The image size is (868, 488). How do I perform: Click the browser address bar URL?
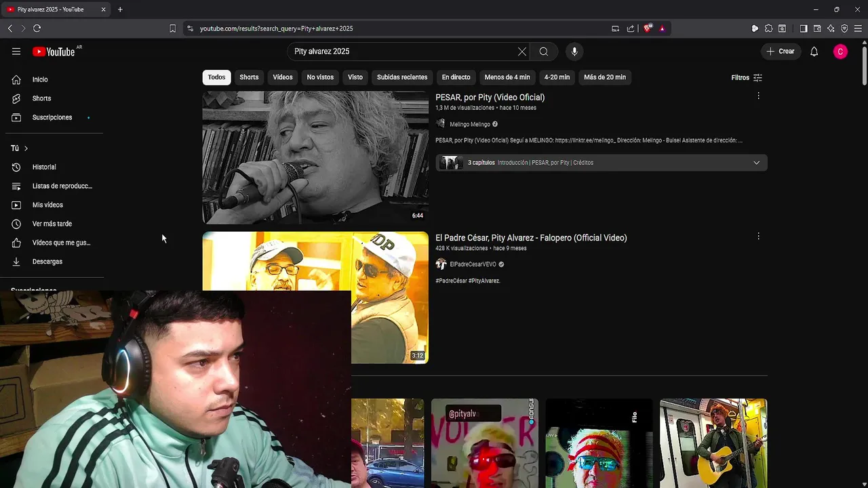pyautogui.click(x=277, y=28)
